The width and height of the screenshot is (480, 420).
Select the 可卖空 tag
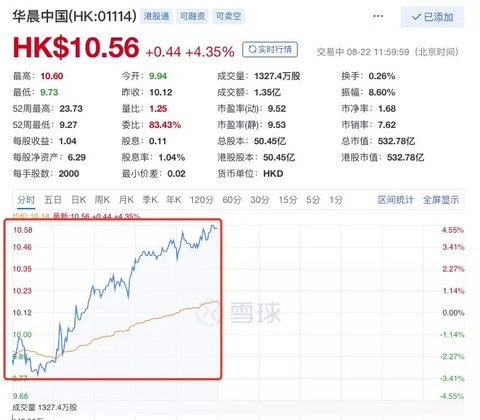(228, 16)
